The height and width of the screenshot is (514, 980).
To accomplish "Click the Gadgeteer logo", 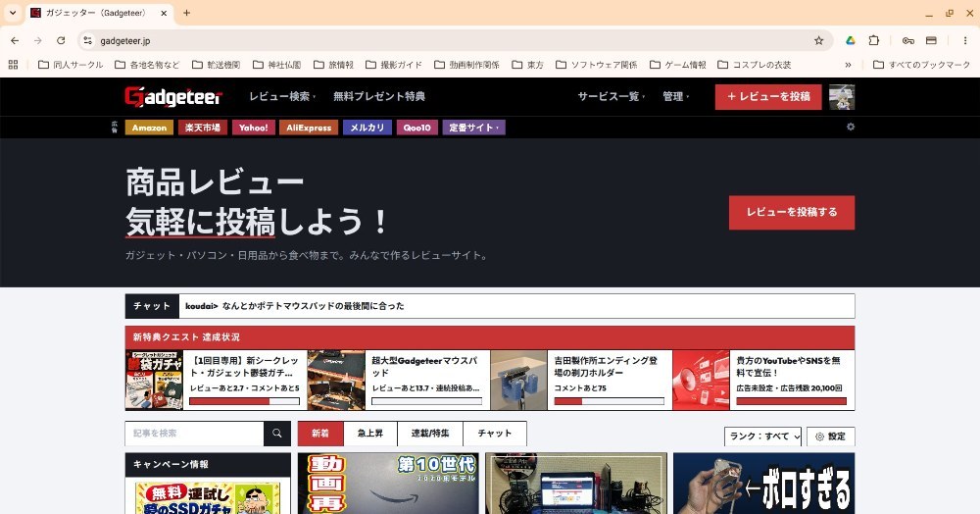I will (x=173, y=96).
